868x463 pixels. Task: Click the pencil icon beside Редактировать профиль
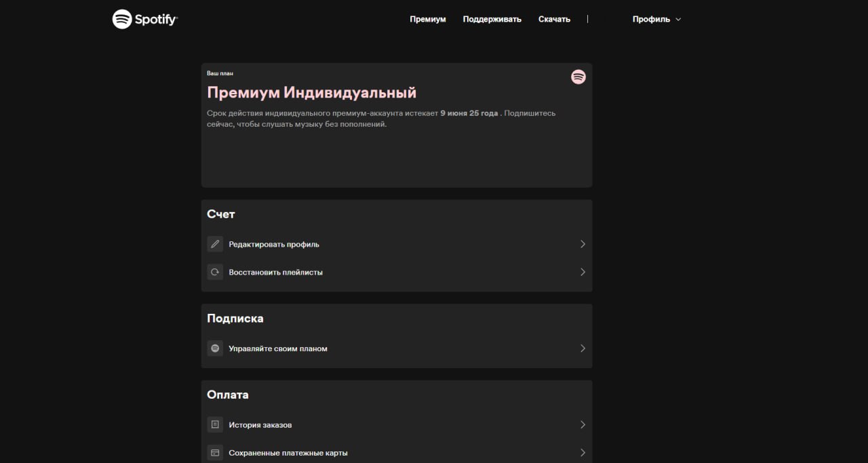(215, 244)
